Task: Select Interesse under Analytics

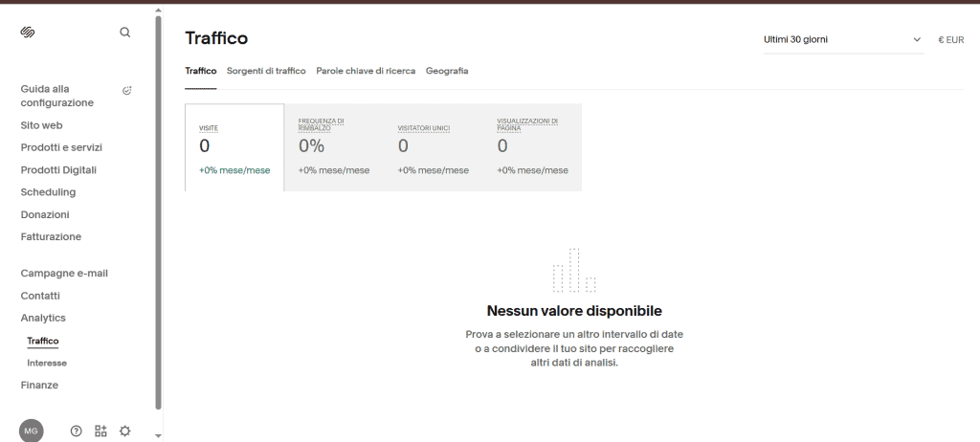Action: coord(47,363)
